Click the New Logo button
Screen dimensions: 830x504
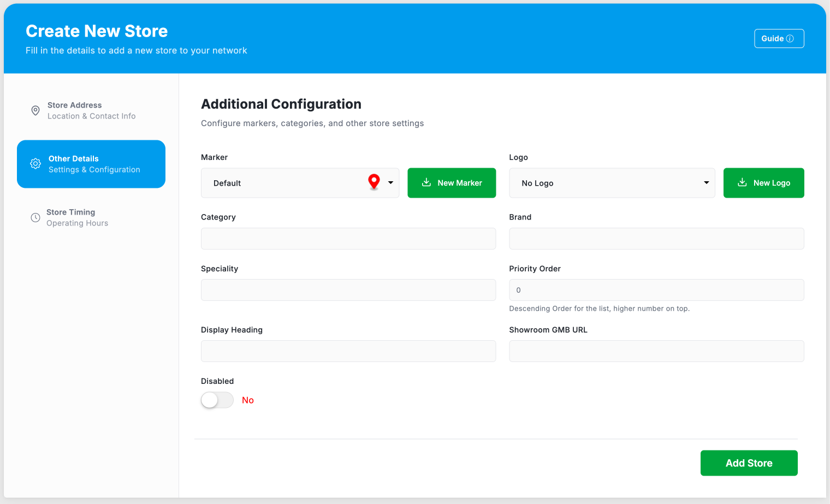pyautogui.click(x=764, y=183)
